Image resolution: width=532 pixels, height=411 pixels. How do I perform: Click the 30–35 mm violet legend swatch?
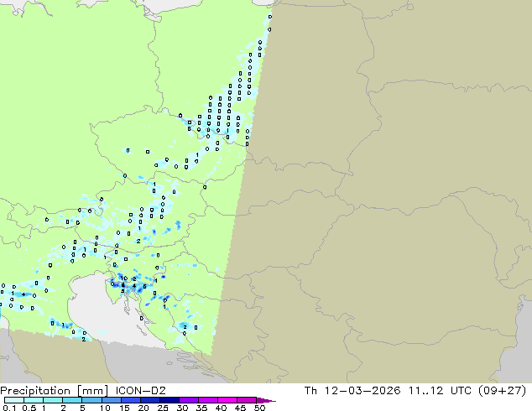[189, 400]
